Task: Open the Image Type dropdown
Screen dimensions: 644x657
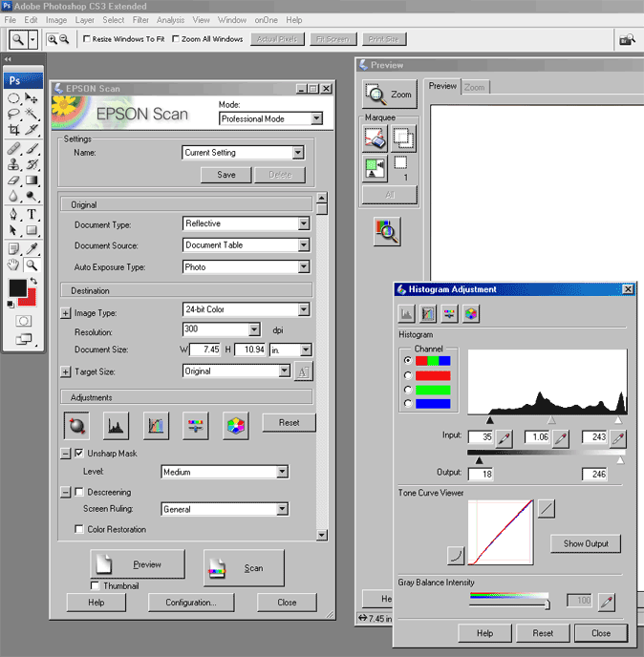Action: tap(247, 309)
